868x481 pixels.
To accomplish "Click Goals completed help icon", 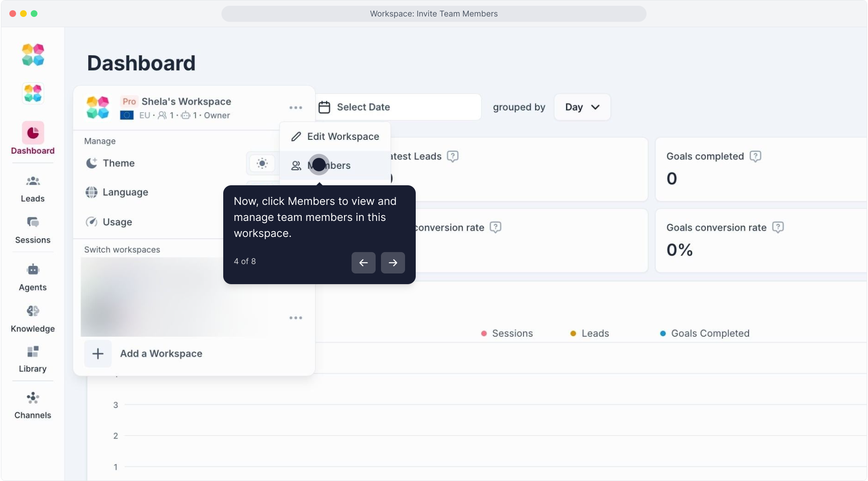I will [755, 156].
